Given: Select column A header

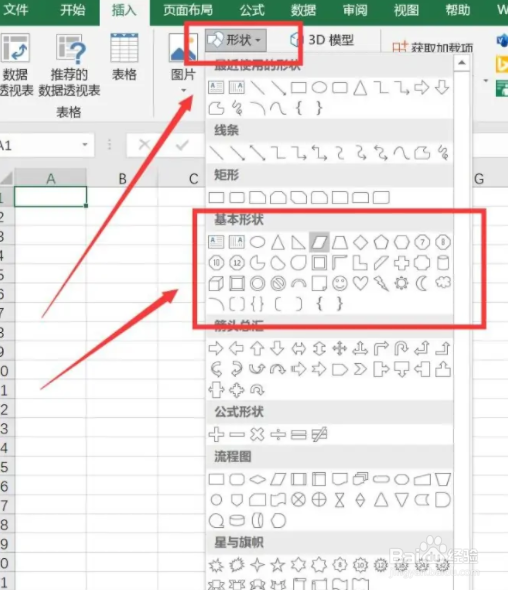Looking at the screenshot, I should [x=50, y=178].
